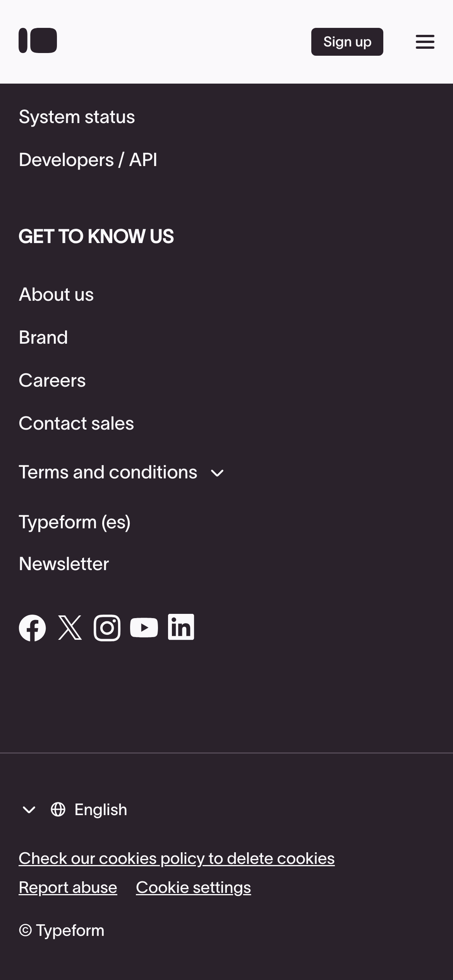Screen dimensions: 453x980
Task: Open Typeform's X (Twitter) profile
Action: (x=70, y=628)
